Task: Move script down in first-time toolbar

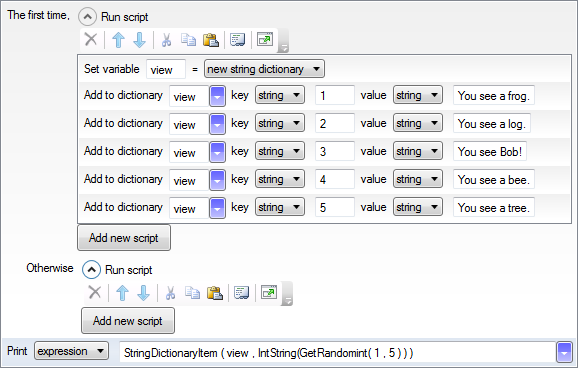Action: 139,39
